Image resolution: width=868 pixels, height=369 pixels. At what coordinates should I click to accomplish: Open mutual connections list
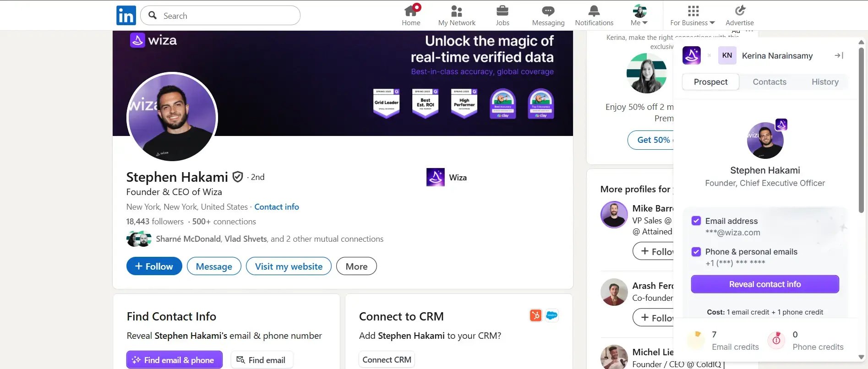point(270,239)
